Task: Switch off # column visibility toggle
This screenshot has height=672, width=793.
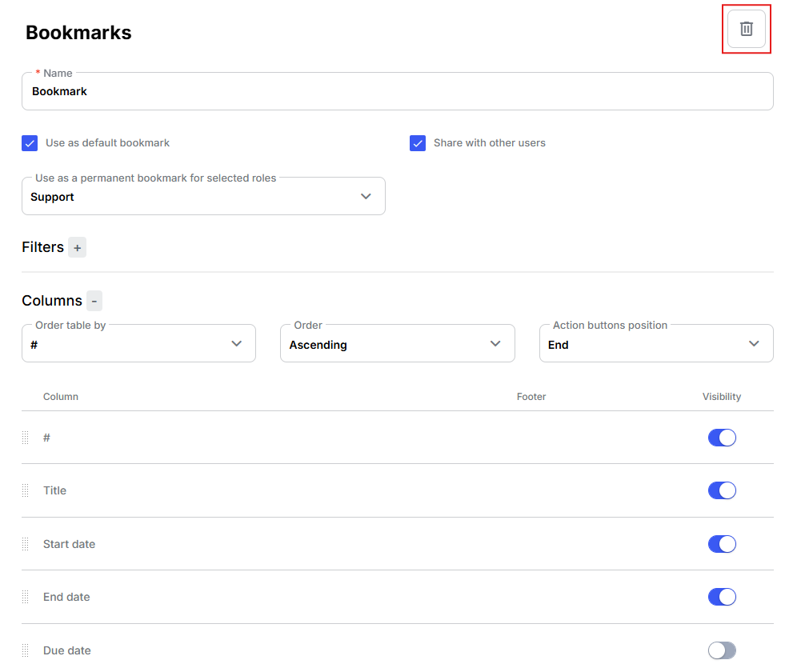Action: click(x=722, y=438)
